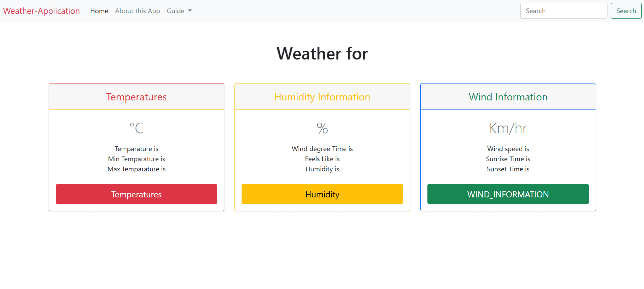Click the 'Feels Like is' line
The height and width of the screenshot is (289, 644).
(x=322, y=159)
